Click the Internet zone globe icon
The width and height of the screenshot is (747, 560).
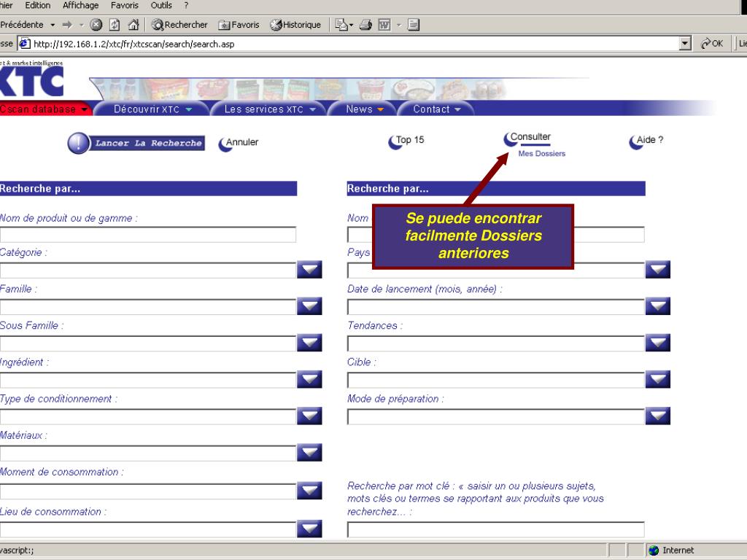point(654,551)
